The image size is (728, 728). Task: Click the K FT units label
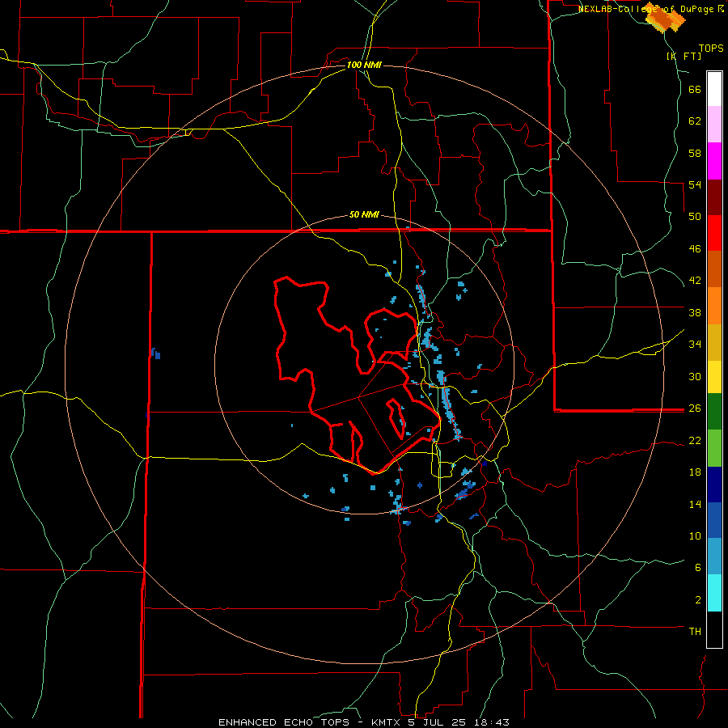[x=684, y=56]
